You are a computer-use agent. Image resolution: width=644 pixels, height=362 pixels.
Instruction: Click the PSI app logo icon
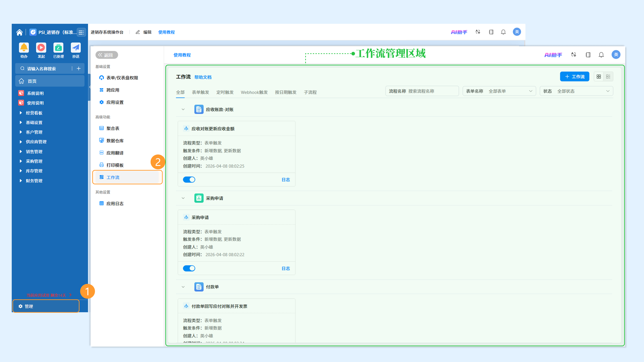coord(33,32)
